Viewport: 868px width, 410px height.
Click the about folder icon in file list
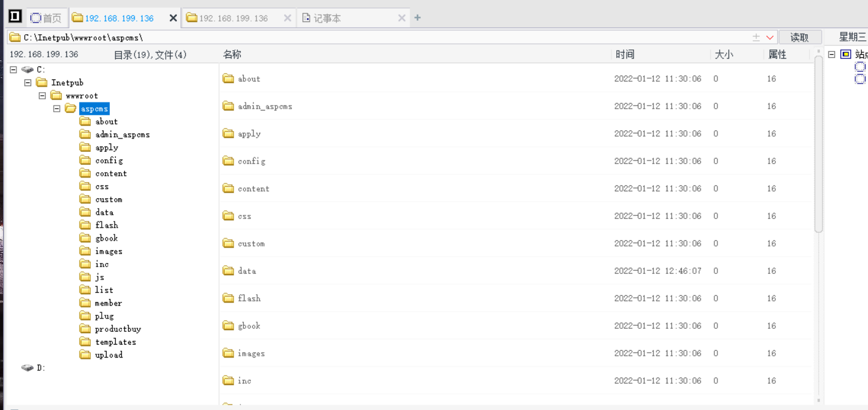(229, 78)
